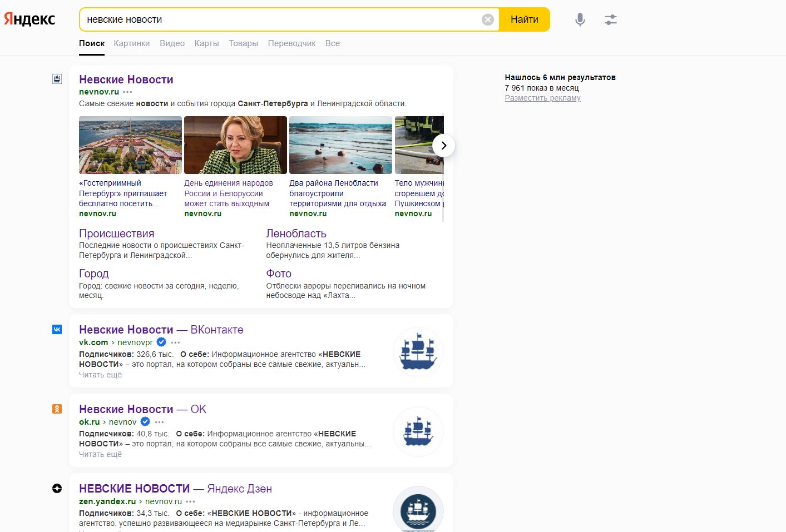The height and width of the screenshot is (532, 786).
Task: Open the three-dot menu next to nevnov.ru
Action: [x=128, y=92]
